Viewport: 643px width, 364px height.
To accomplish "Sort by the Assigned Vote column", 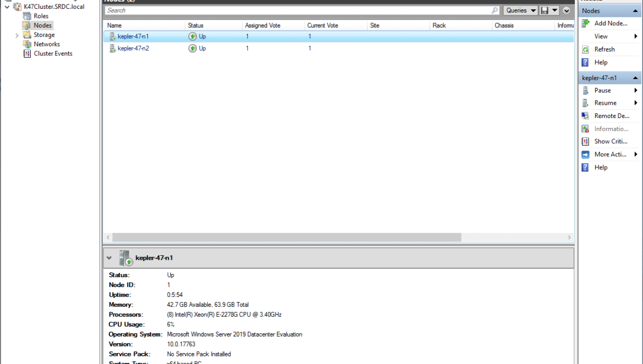I will pos(273,25).
